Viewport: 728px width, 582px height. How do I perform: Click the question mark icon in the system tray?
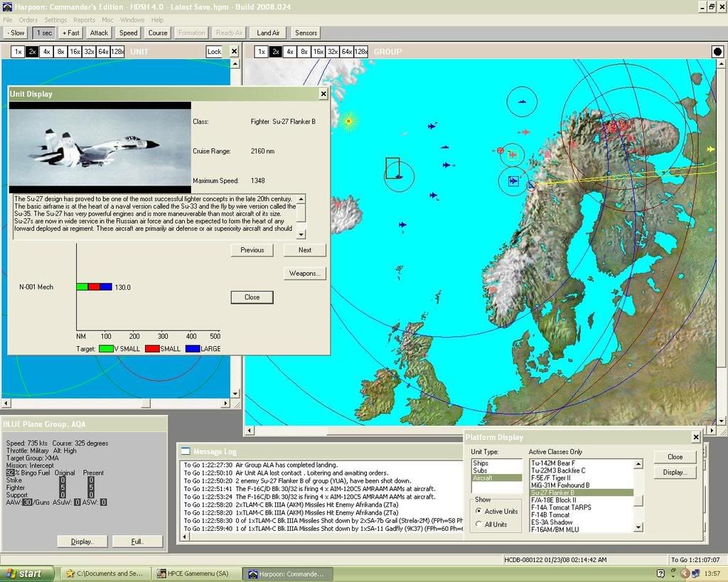point(660,574)
